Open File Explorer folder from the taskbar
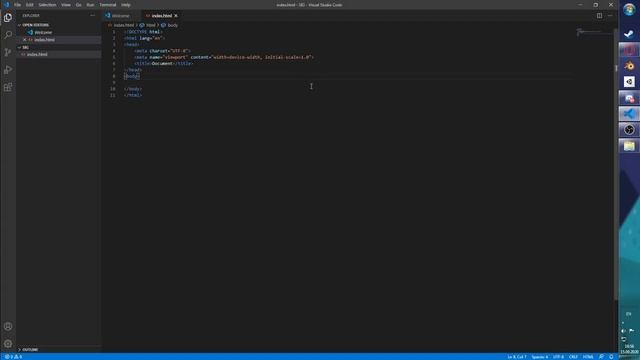Screen dimensions: 640x360 (629, 146)
